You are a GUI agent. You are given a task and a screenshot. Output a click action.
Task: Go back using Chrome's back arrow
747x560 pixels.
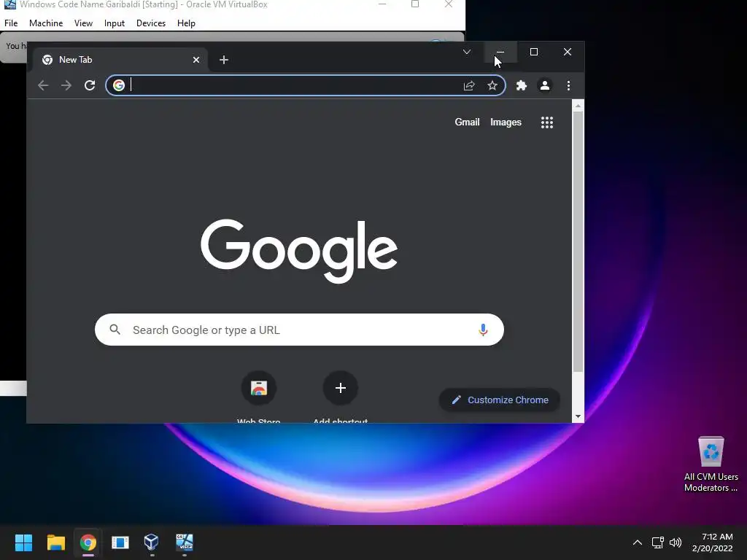43,86
